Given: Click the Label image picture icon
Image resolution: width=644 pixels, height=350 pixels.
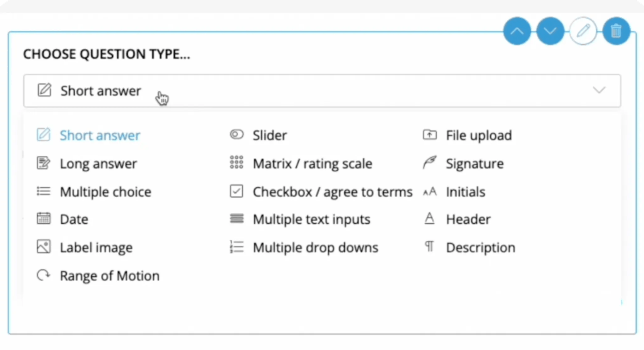Looking at the screenshot, I should coord(43,247).
